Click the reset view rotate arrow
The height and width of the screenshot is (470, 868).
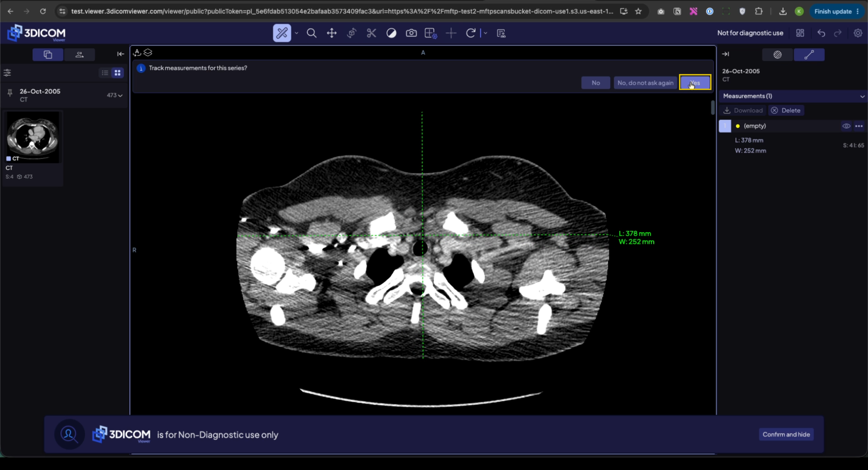[471, 33]
